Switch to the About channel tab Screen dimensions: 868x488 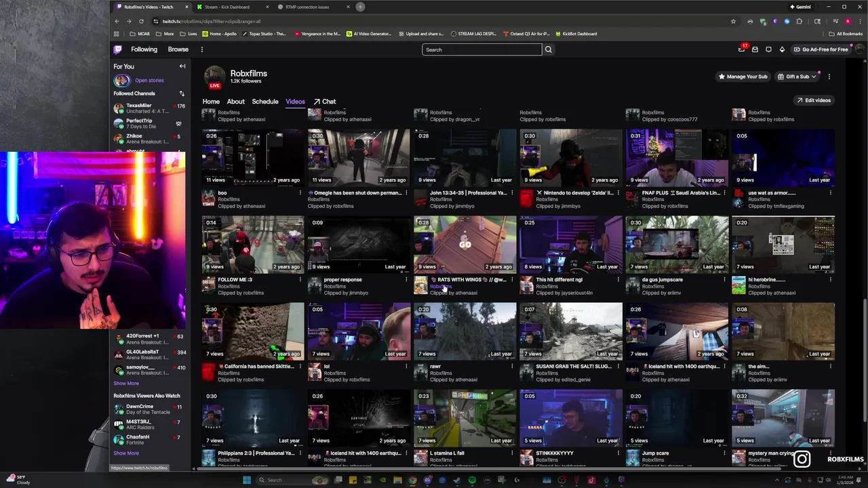[235, 102]
